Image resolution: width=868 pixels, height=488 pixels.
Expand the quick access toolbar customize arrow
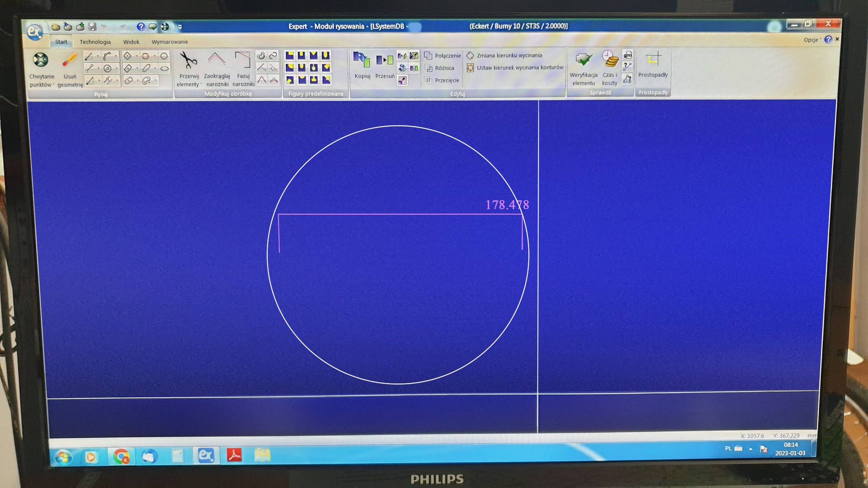[x=180, y=27]
